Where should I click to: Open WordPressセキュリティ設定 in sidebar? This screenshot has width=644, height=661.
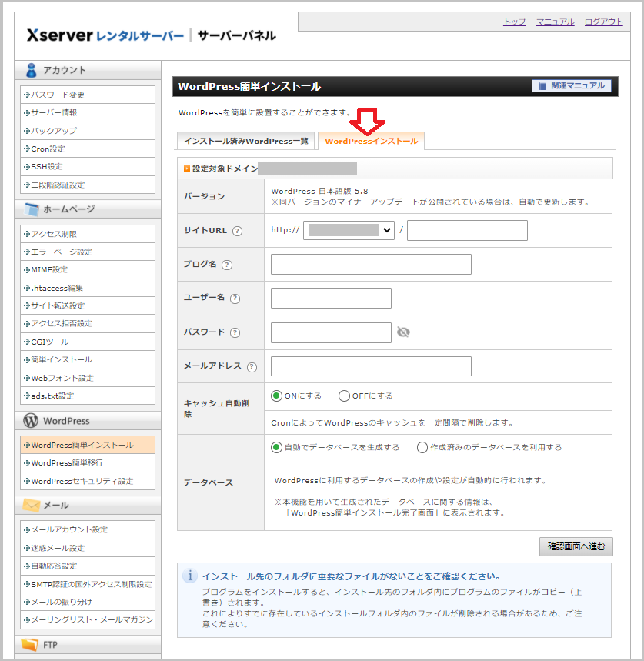click(88, 481)
